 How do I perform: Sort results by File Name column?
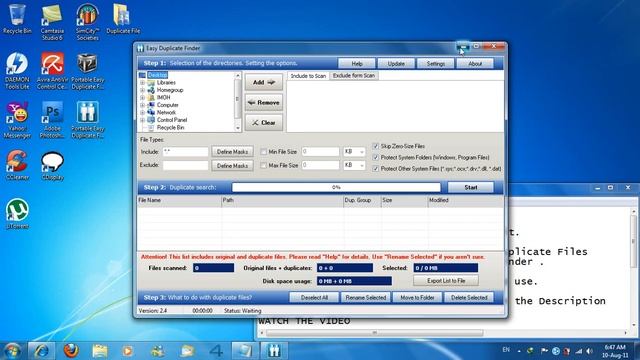pos(179,200)
